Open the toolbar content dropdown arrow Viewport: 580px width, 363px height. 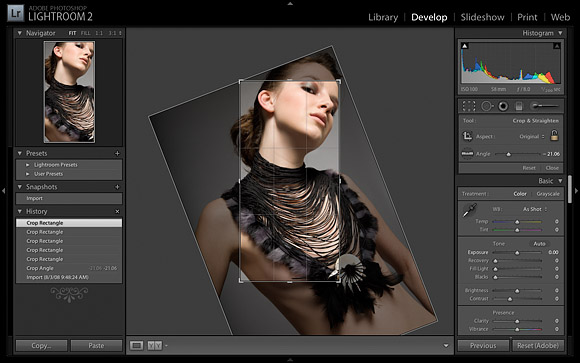[446, 346]
